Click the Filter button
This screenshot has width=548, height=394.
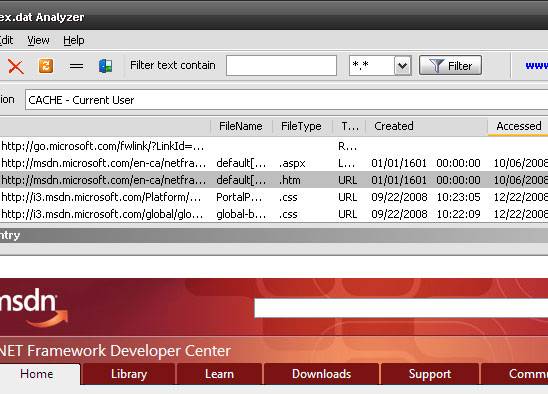click(x=450, y=65)
